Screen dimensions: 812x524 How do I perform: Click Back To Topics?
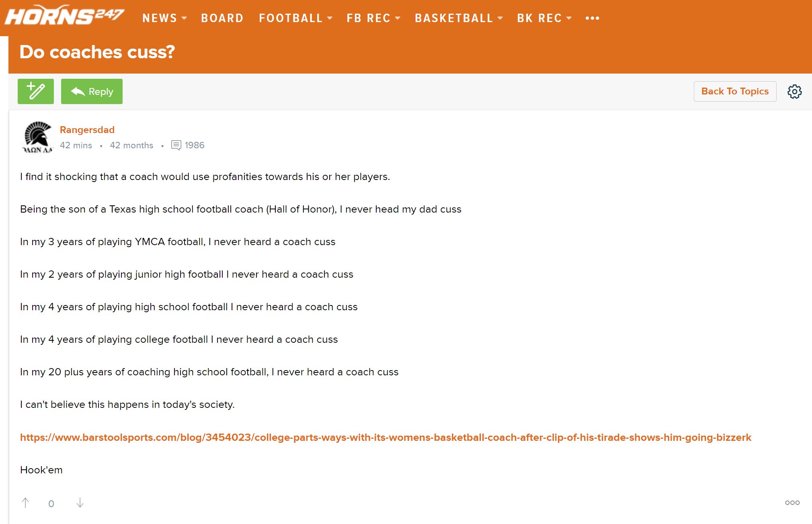[x=735, y=91]
